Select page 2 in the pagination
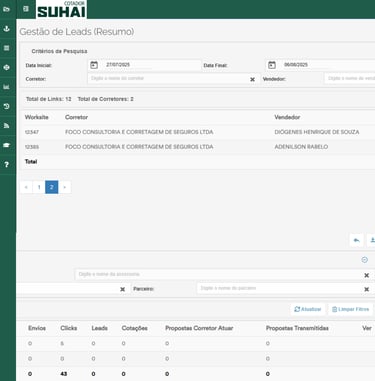The width and height of the screenshot is (375, 381). point(51,187)
